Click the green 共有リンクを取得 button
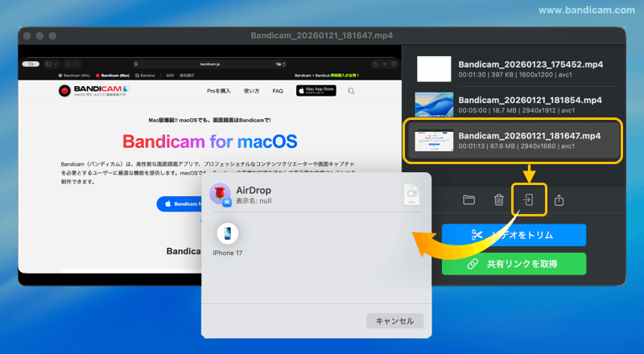Image resolution: width=644 pixels, height=354 pixels. [x=514, y=264]
